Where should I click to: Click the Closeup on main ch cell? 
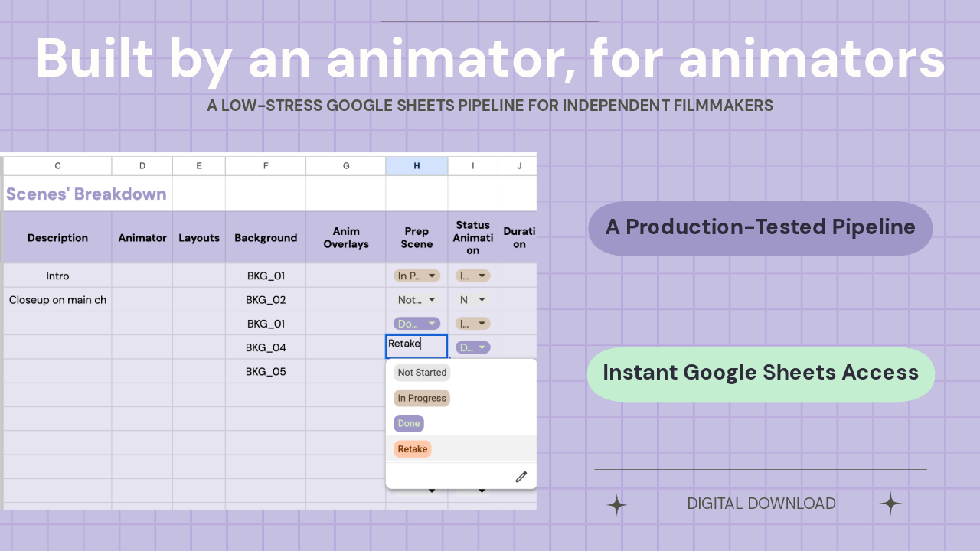[x=57, y=300]
